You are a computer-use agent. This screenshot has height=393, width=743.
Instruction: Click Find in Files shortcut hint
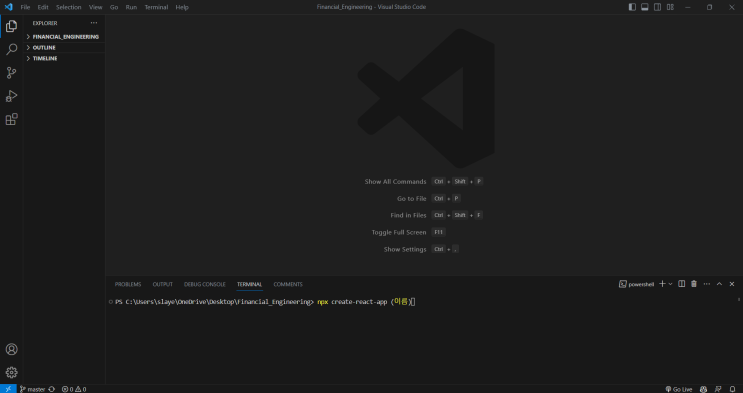436,215
